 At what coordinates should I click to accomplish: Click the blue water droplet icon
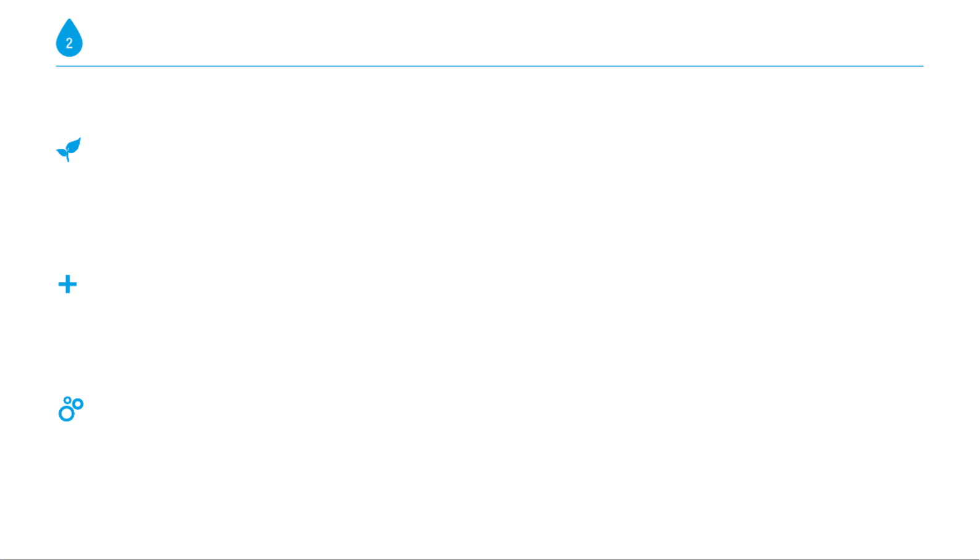[69, 38]
